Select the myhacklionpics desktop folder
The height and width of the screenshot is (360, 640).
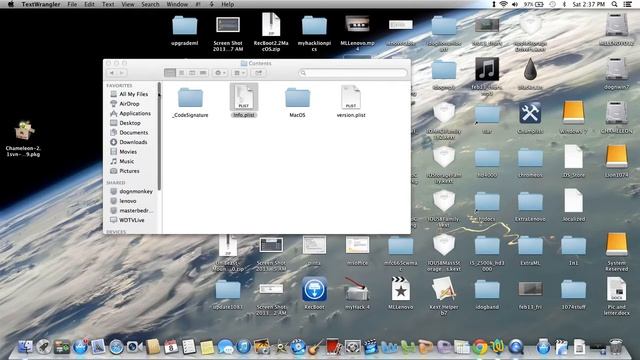pos(314,33)
